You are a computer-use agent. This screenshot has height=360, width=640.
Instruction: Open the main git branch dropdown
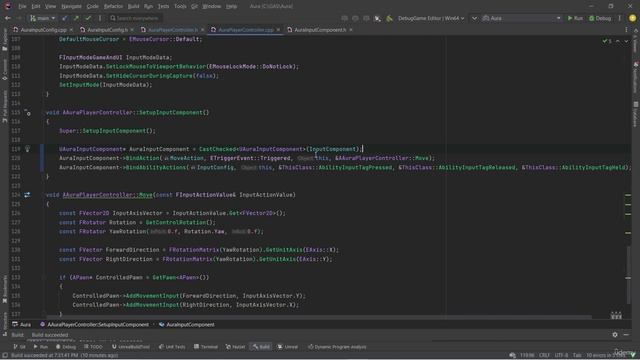42,18
